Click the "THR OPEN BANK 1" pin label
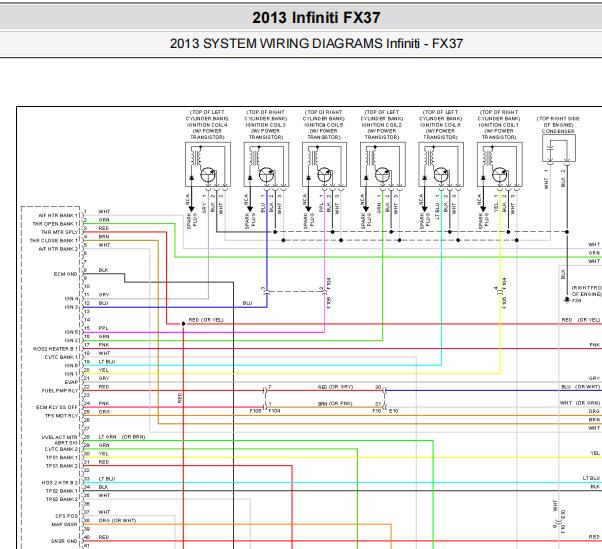The image size is (602, 549). click(55, 224)
